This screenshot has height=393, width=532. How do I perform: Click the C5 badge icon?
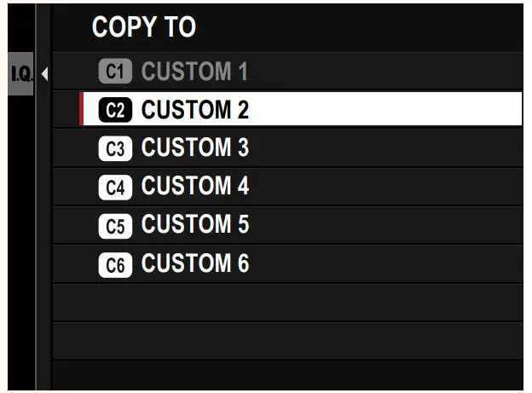pyautogui.click(x=116, y=225)
